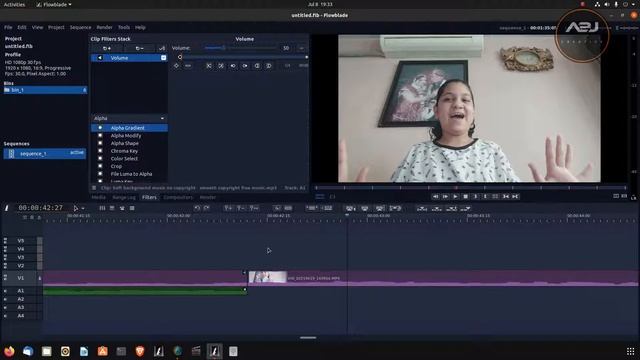Open the Render menu

click(x=104, y=27)
